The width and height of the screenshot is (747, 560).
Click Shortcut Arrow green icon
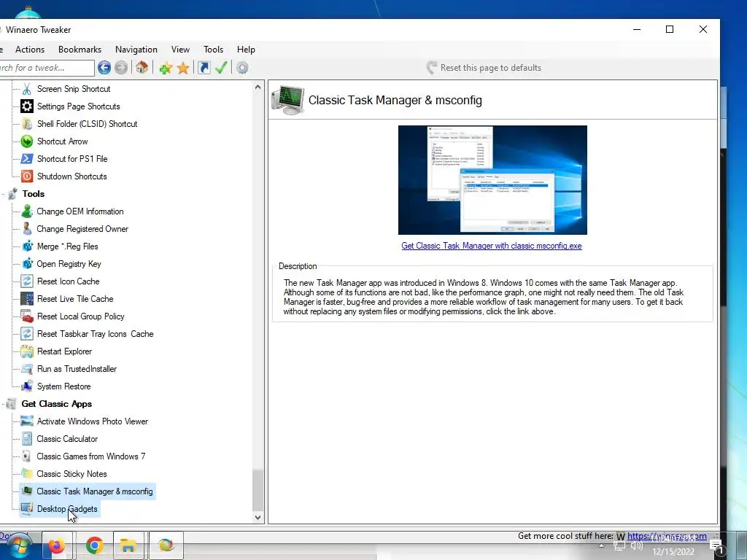tap(27, 141)
